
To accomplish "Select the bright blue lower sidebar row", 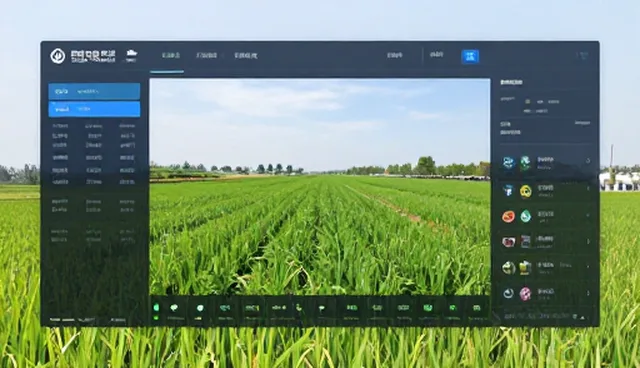I will coord(94,109).
